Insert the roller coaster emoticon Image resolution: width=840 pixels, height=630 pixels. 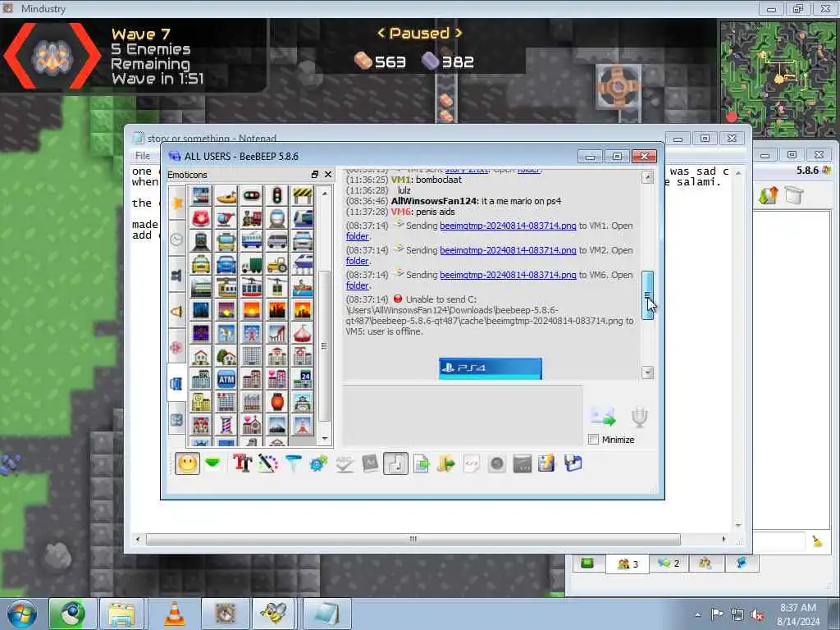pos(277,333)
